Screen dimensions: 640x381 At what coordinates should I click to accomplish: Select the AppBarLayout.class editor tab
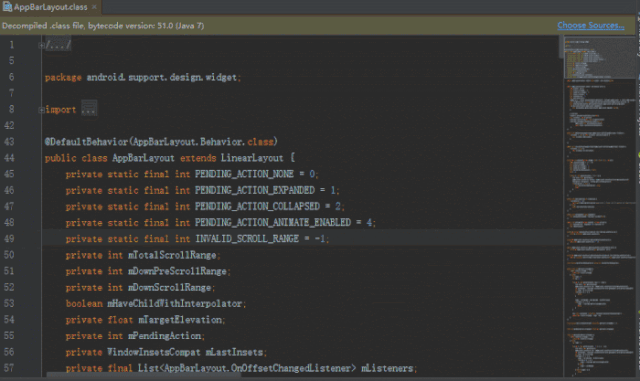tap(50, 7)
